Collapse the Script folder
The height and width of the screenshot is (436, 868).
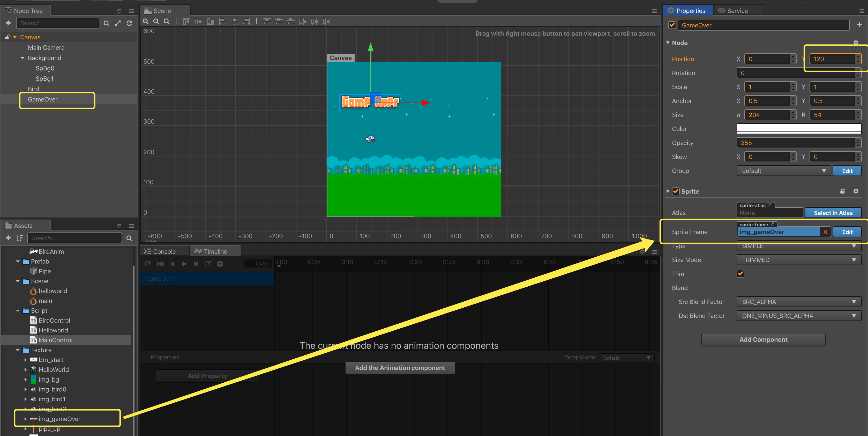tap(18, 311)
